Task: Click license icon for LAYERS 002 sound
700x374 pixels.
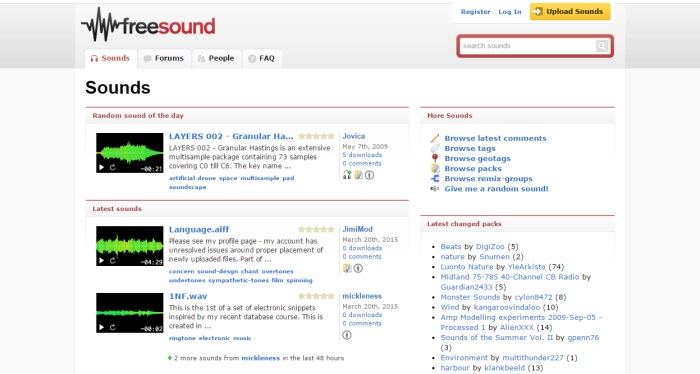Action: point(369,175)
